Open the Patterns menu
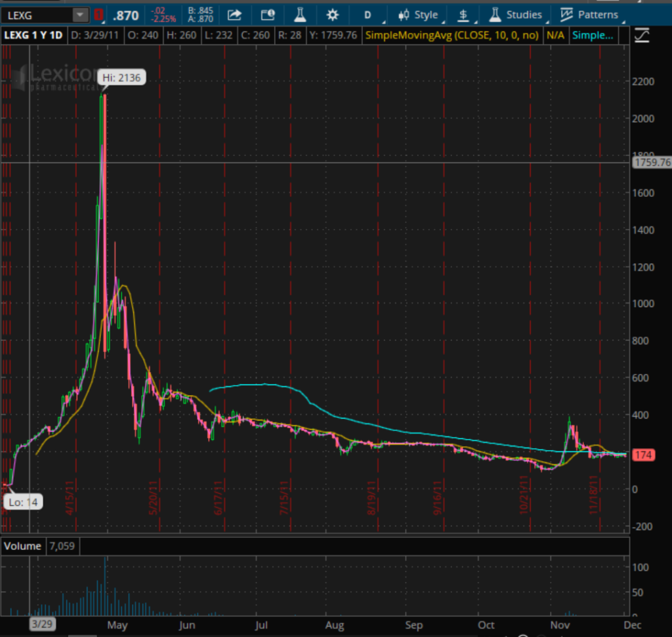The image size is (672, 637). [591, 15]
